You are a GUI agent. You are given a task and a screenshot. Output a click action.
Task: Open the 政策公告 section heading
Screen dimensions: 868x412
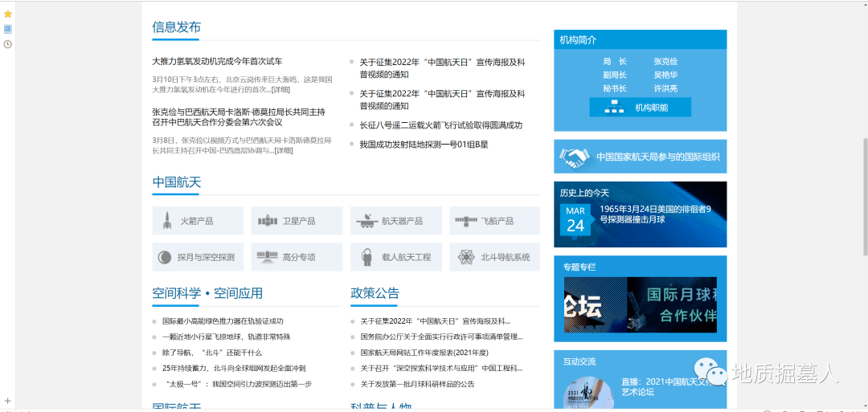375,293
